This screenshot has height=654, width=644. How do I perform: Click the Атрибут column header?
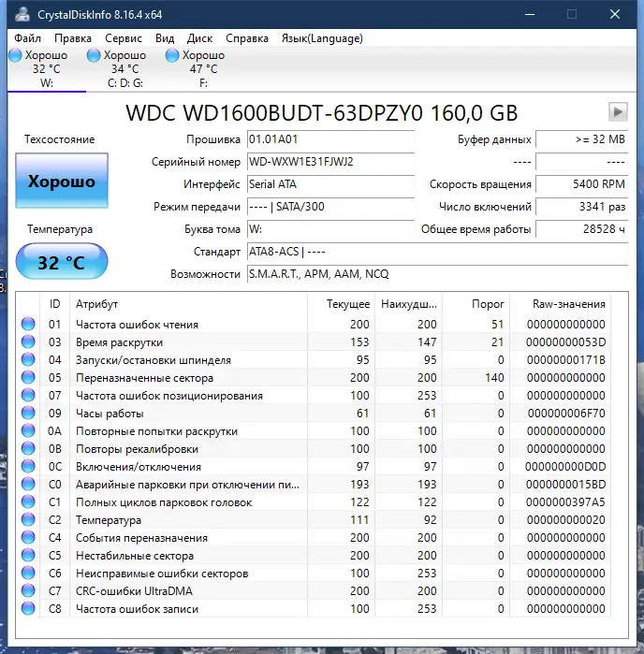[x=96, y=304]
